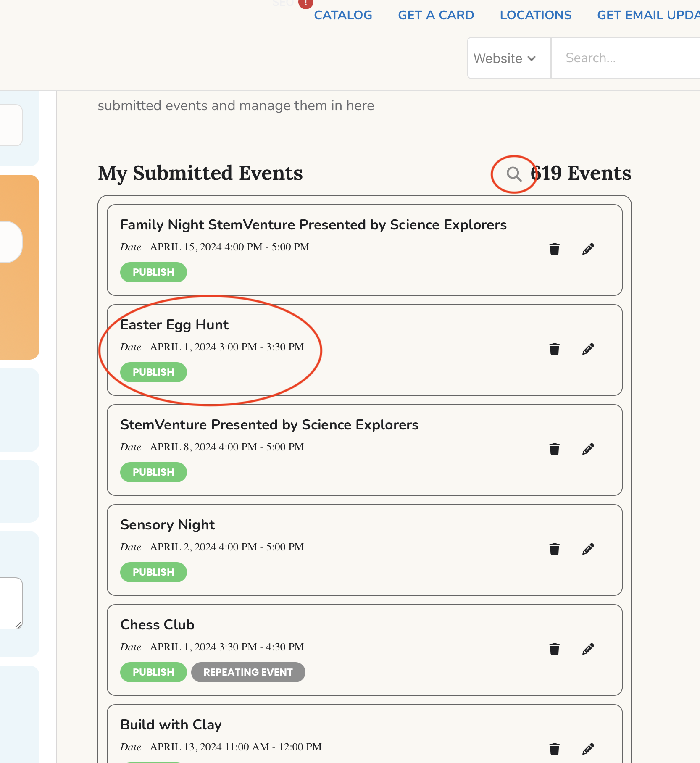700x763 pixels.
Task: Edit the StemVenture Presented by Science Explorers event
Action: click(x=588, y=449)
